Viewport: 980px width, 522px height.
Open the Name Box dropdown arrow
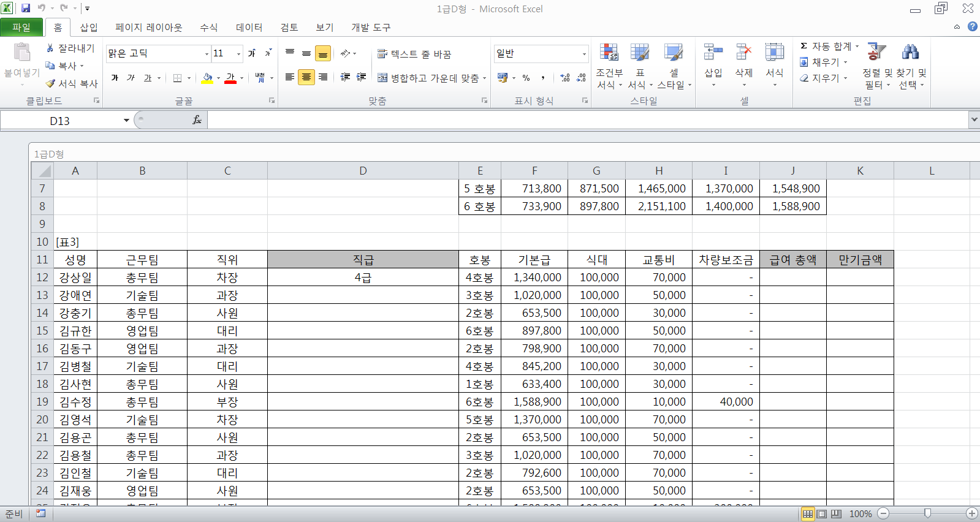(x=126, y=120)
